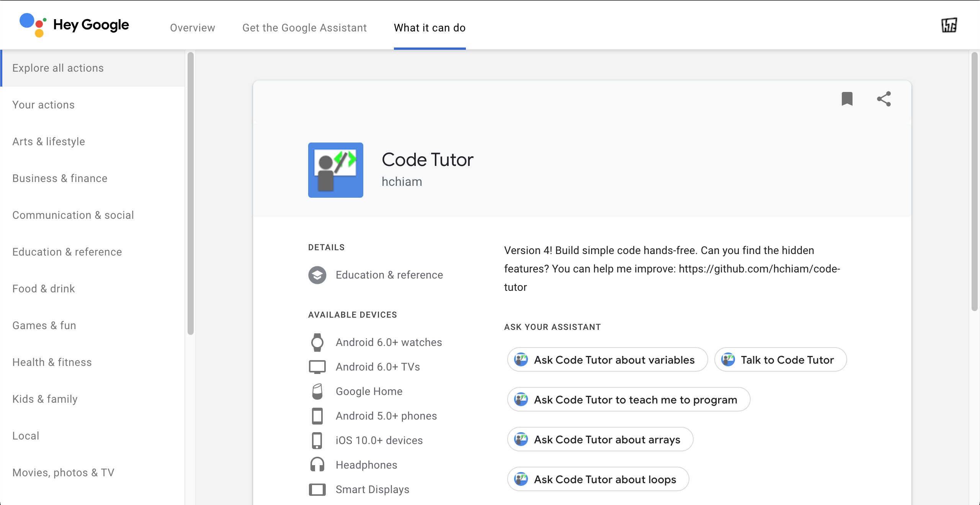The image size is (980, 505).
Task: Select What it can do tab
Action: pyautogui.click(x=430, y=28)
